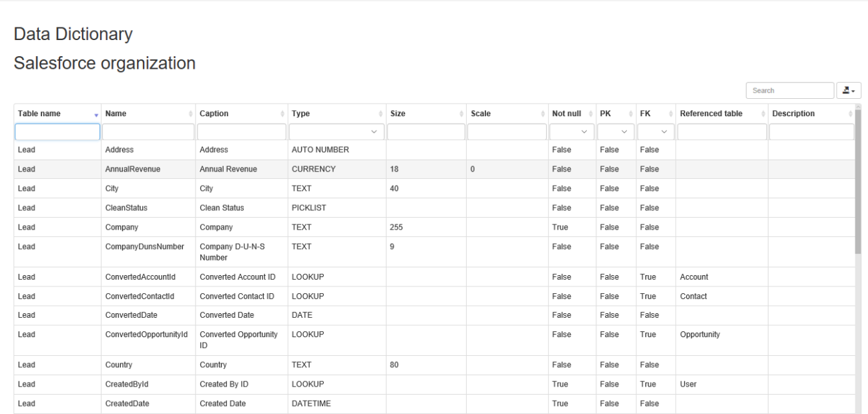Click the Table name filter input

[x=57, y=132]
